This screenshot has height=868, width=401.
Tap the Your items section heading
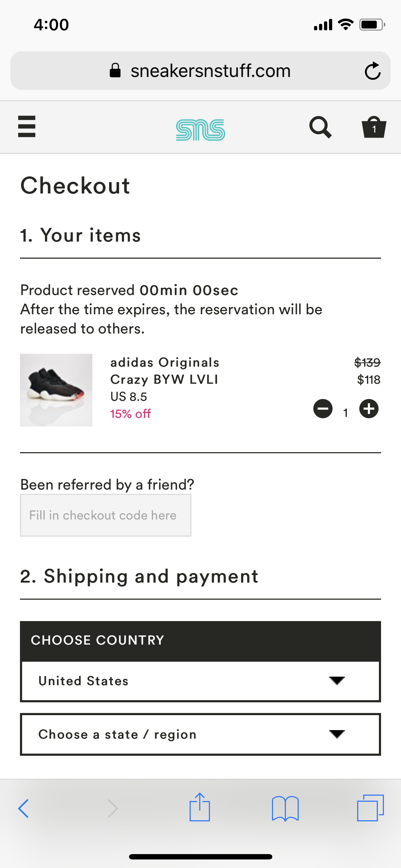[x=81, y=235]
